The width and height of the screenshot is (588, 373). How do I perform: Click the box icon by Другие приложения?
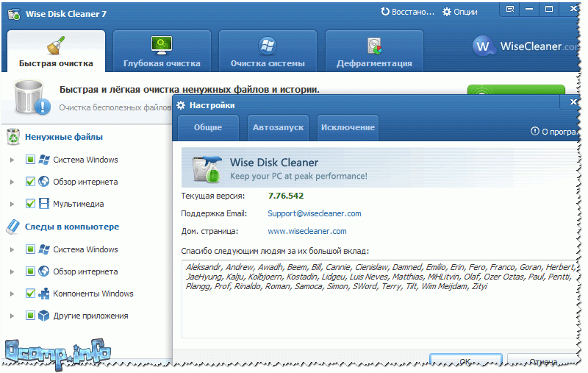44,316
